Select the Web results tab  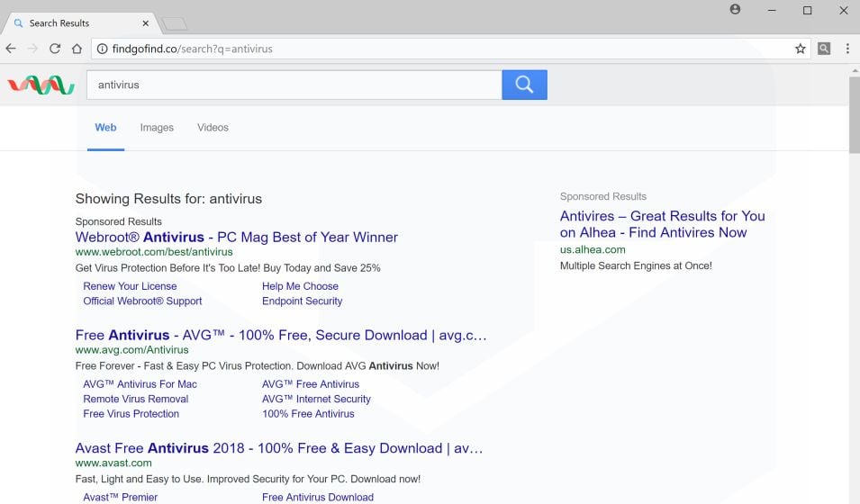(x=105, y=128)
